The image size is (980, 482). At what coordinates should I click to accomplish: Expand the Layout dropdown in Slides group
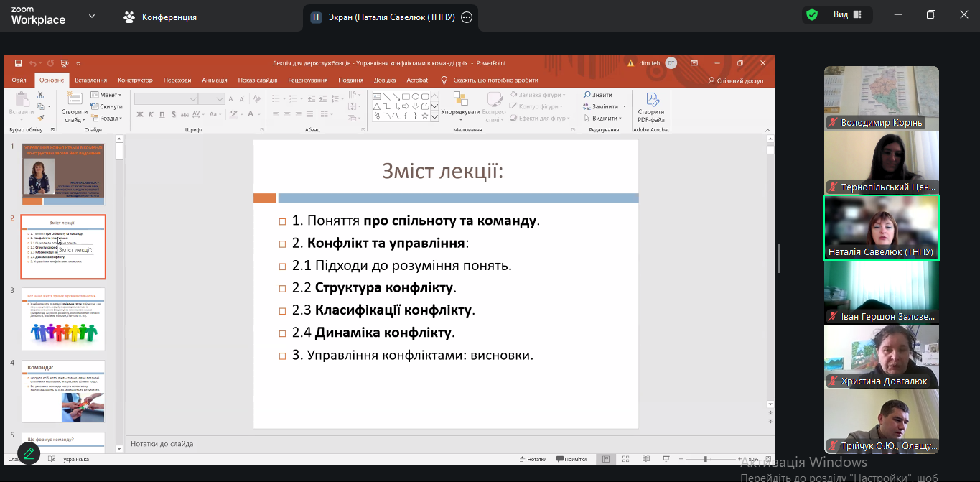point(109,95)
